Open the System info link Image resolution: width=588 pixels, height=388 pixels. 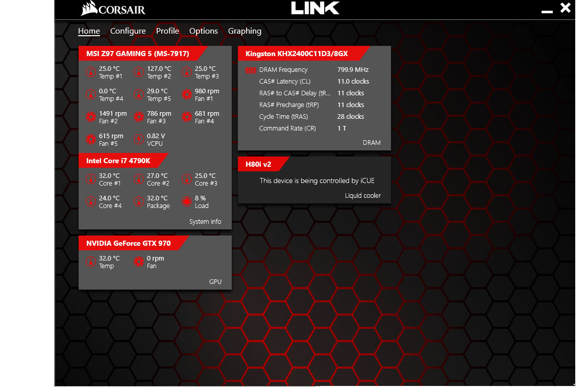[205, 222]
